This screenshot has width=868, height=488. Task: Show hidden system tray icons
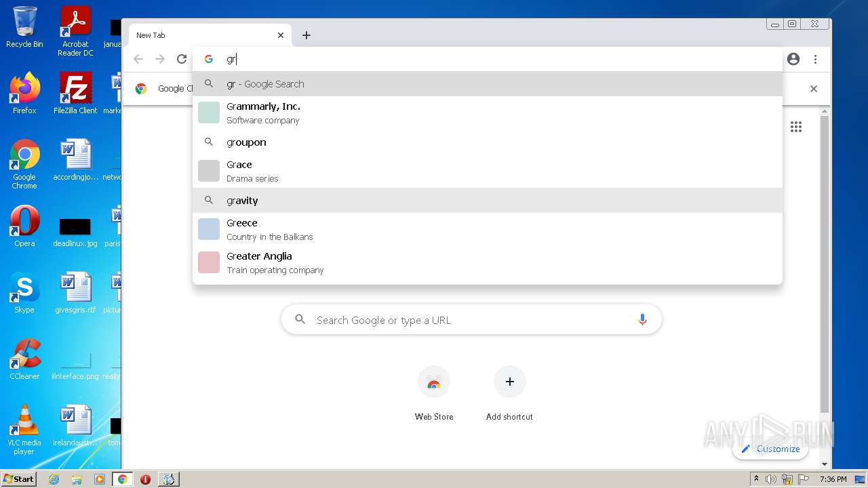(x=756, y=479)
